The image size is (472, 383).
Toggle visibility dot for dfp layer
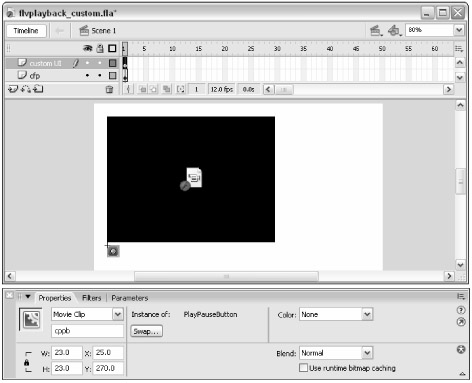(87, 76)
